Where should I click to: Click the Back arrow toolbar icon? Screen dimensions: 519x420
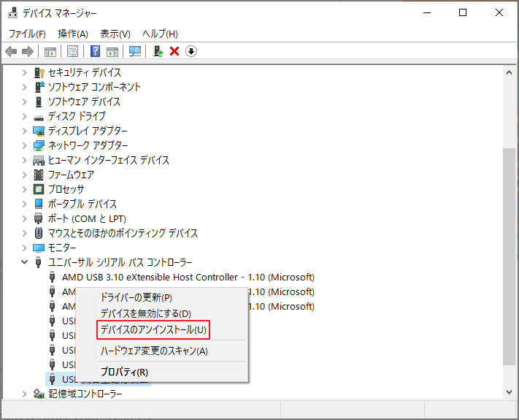(11, 51)
